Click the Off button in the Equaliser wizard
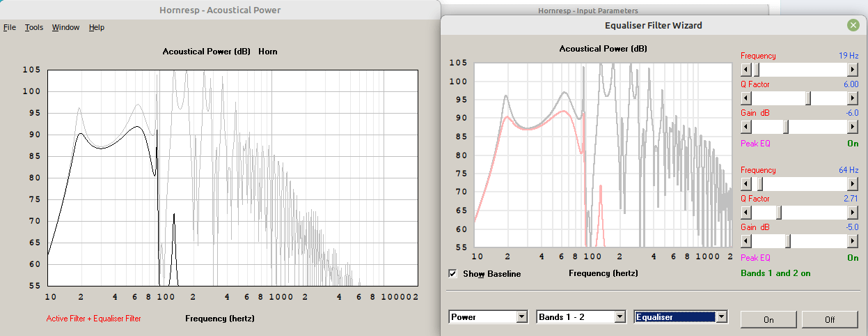 coord(830,319)
